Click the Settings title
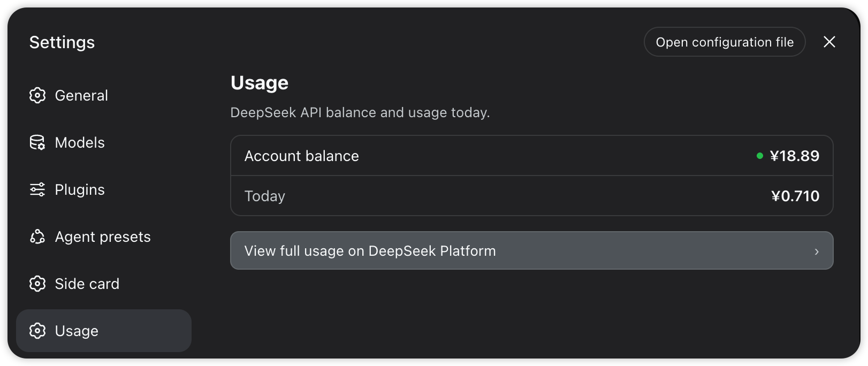868x366 pixels. click(x=62, y=42)
